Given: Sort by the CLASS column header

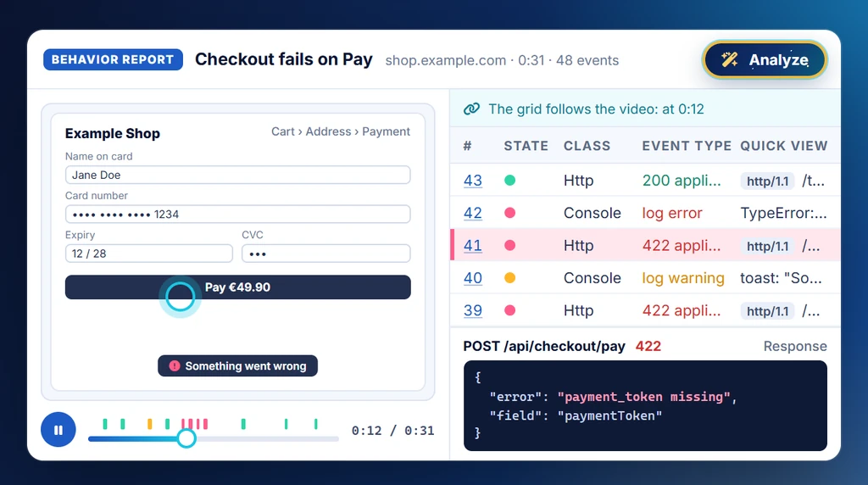Looking at the screenshot, I should point(587,146).
